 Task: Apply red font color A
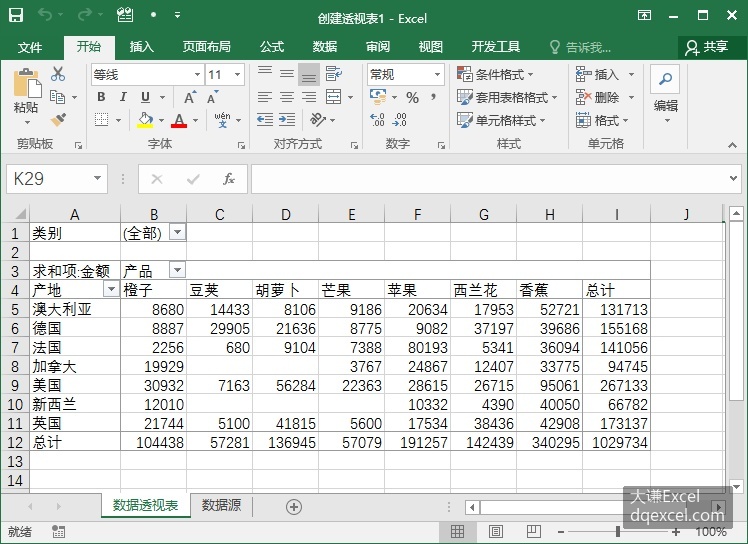pos(179,120)
